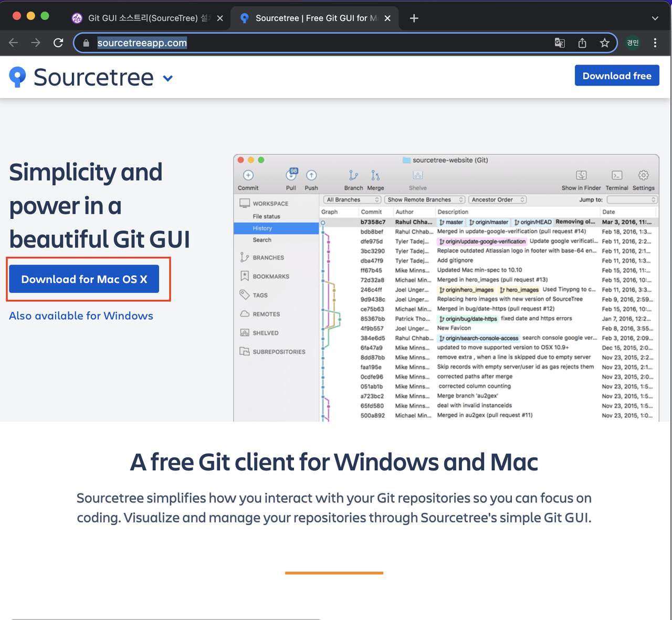Click the Description column header
The image size is (672, 620).
coord(453,212)
